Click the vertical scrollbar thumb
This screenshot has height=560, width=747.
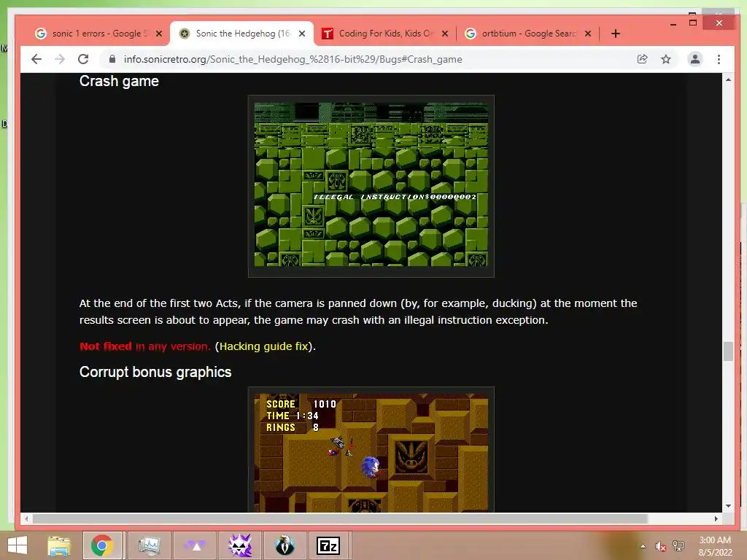(728, 351)
